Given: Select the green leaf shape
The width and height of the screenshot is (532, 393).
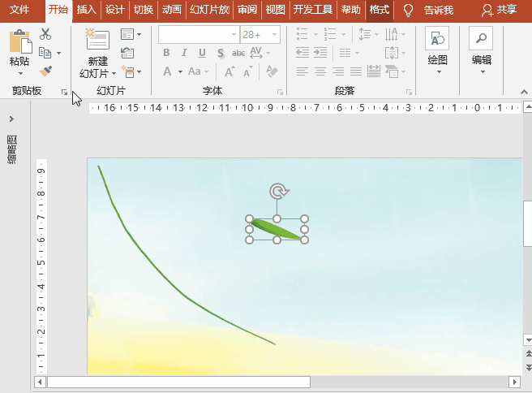Looking at the screenshot, I should [x=277, y=229].
